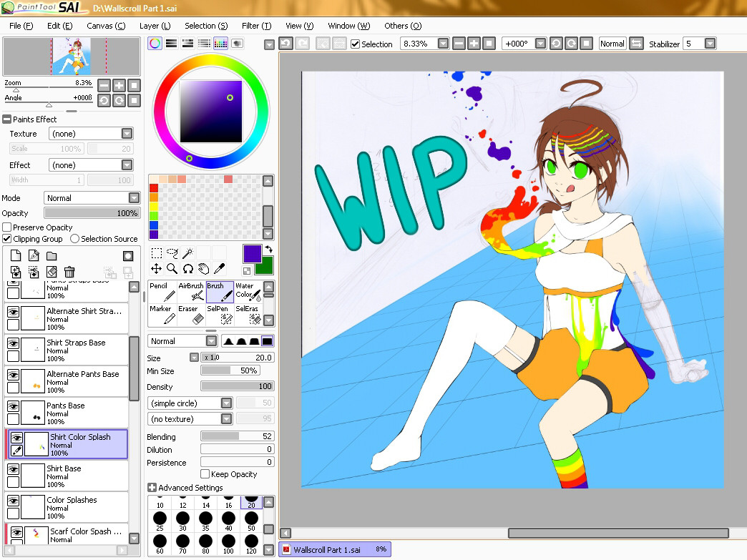Enable the Preserve Opacity checkbox
The height and width of the screenshot is (560, 747).
(7, 227)
